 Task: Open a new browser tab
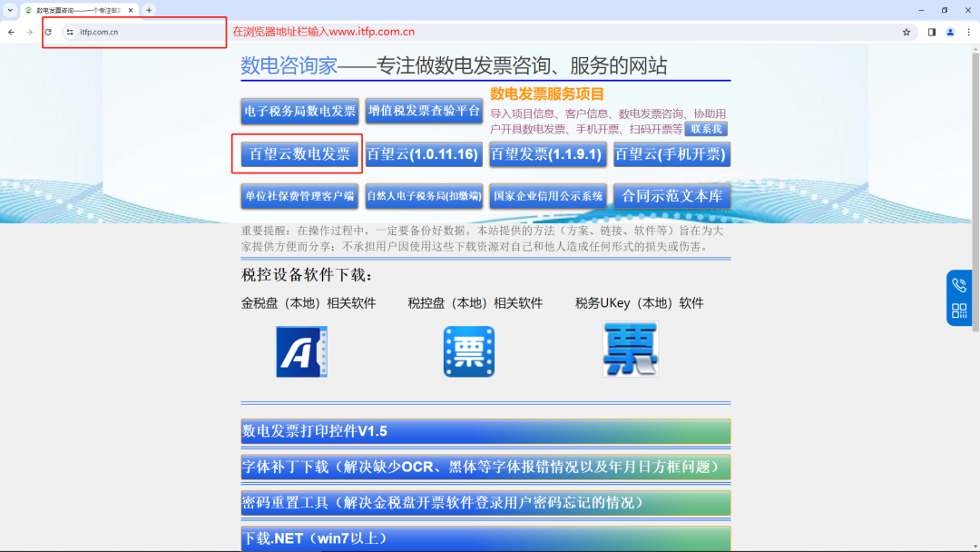coord(149,10)
